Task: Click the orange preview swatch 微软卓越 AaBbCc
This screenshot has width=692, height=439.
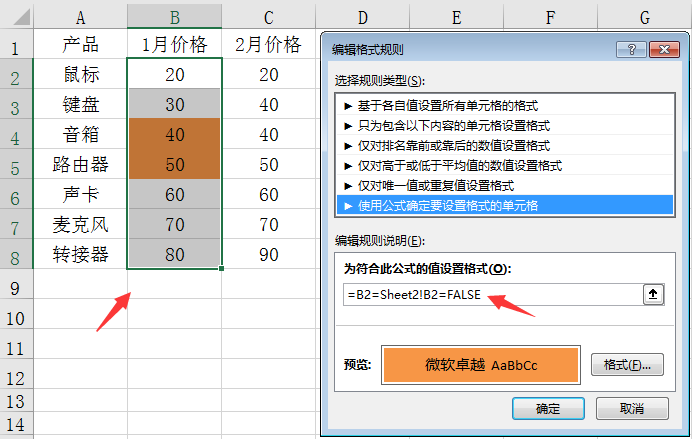Action: pyautogui.click(x=481, y=365)
